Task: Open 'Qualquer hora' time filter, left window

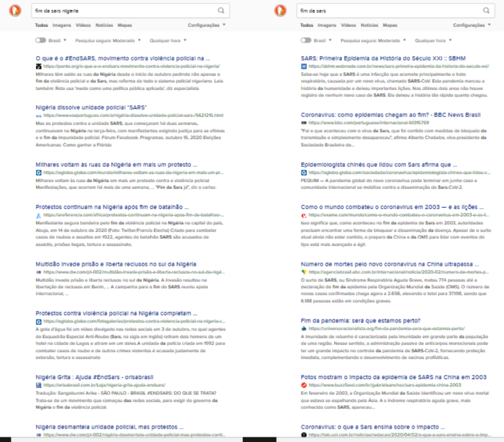Action: coord(168,40)
